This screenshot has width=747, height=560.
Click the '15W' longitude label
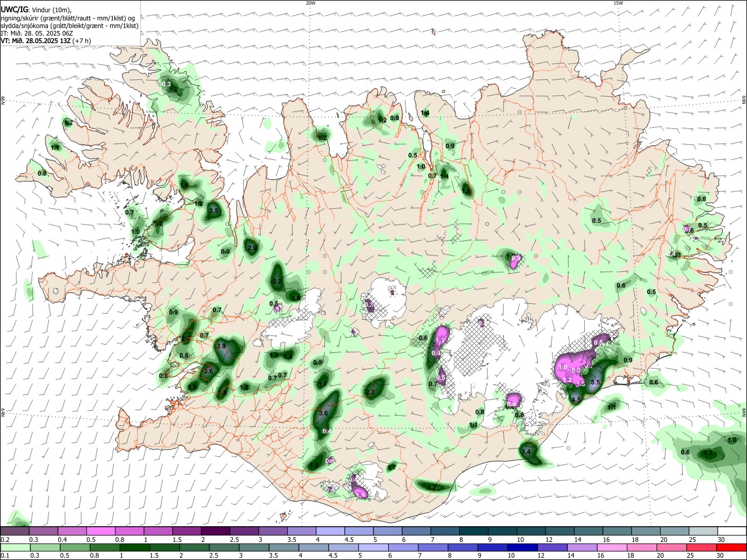618,3
